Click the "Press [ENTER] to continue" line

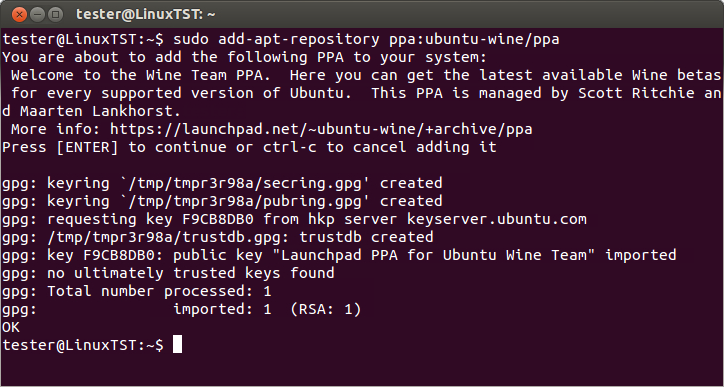tap(249, 147)
